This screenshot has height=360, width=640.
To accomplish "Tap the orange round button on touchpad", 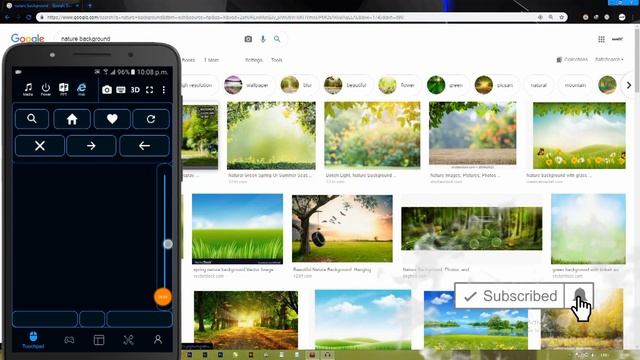I will coord(162,297).
